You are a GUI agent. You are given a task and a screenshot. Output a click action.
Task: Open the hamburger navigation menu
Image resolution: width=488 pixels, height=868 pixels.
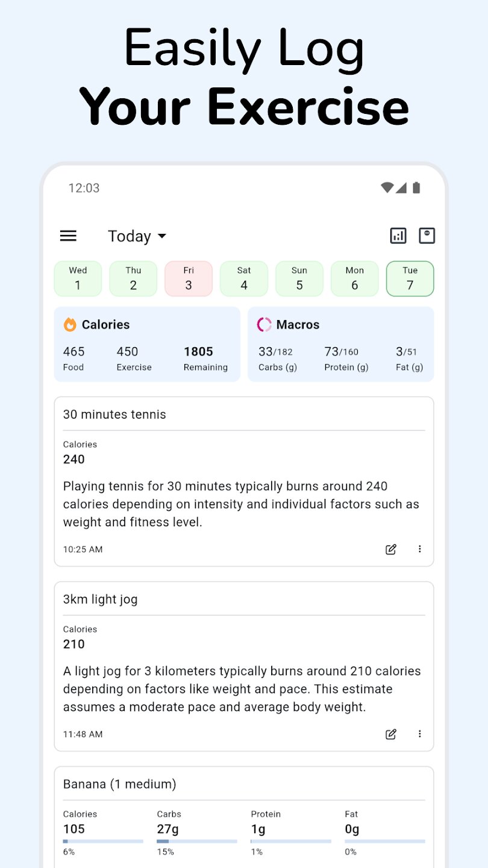[69, 236]
